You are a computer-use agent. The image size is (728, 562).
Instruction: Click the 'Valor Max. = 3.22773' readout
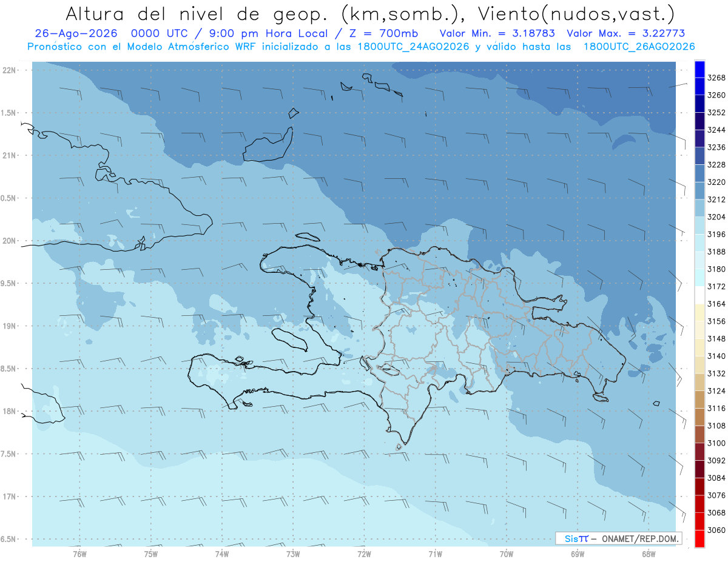click(x=626, y=33)
